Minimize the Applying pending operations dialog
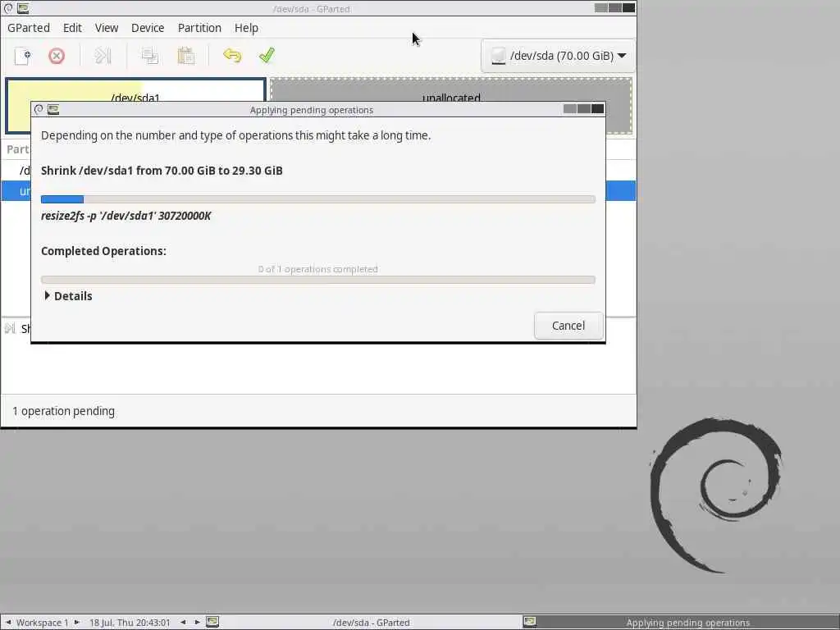840x630 pixels. click(x=570, y=109)
